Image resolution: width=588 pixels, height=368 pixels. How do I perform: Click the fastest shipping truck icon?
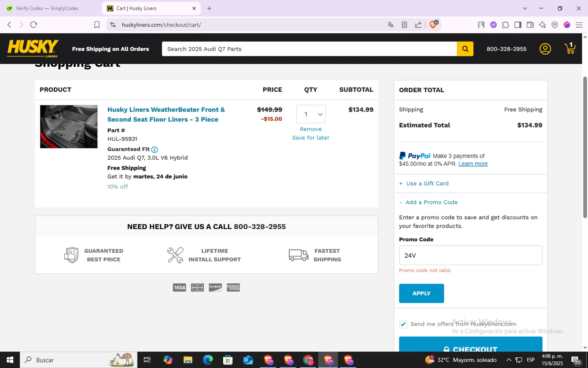pos(299,255)
